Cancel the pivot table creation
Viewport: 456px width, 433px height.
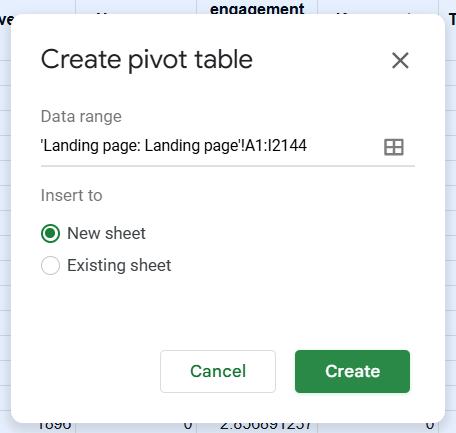coord(218,371)
